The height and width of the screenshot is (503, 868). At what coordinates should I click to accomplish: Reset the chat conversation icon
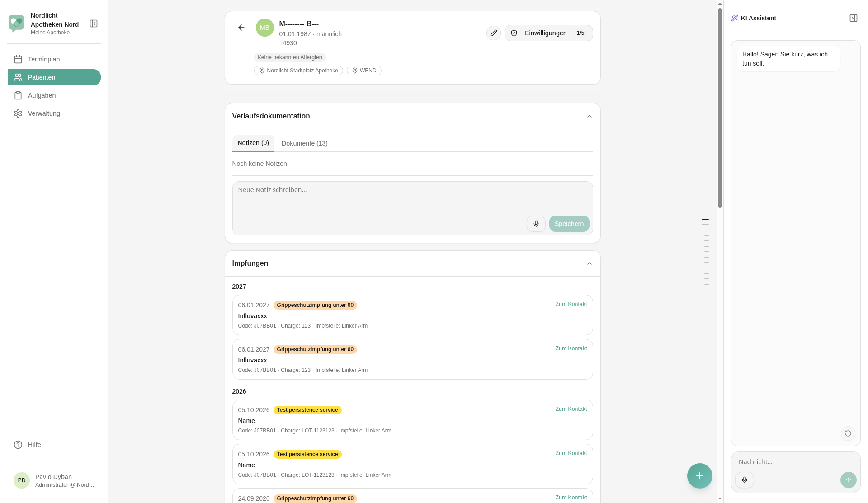(848, 433)
